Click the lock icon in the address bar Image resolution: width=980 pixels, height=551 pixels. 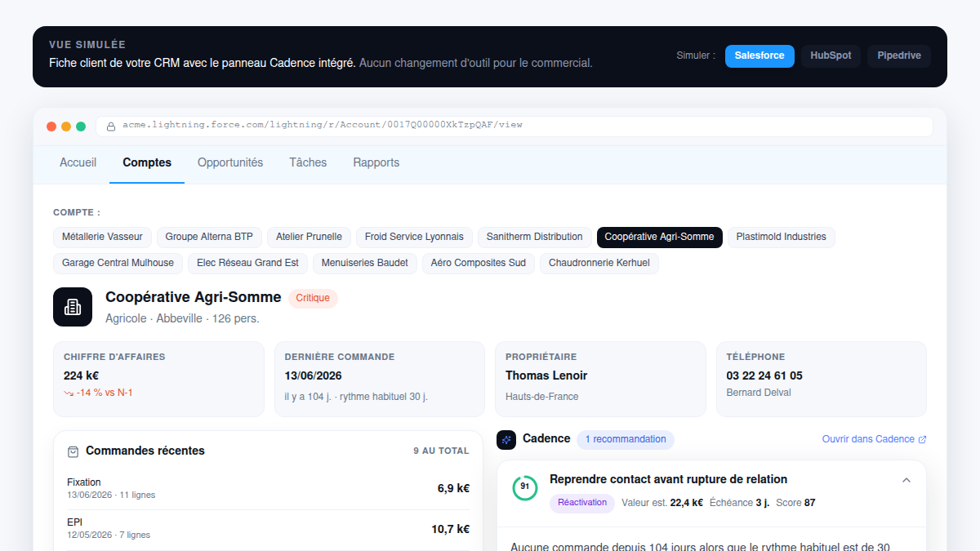(x=111, y=126)
